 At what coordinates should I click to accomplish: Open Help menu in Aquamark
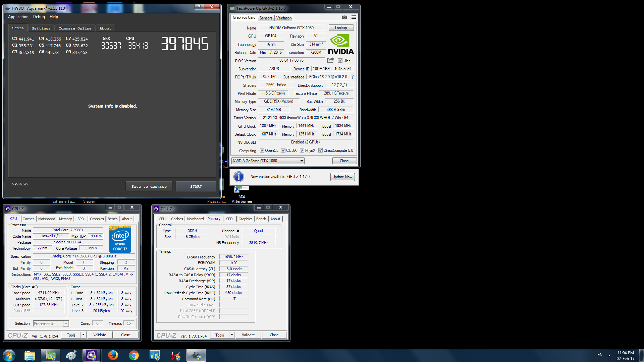pos(54,17)
